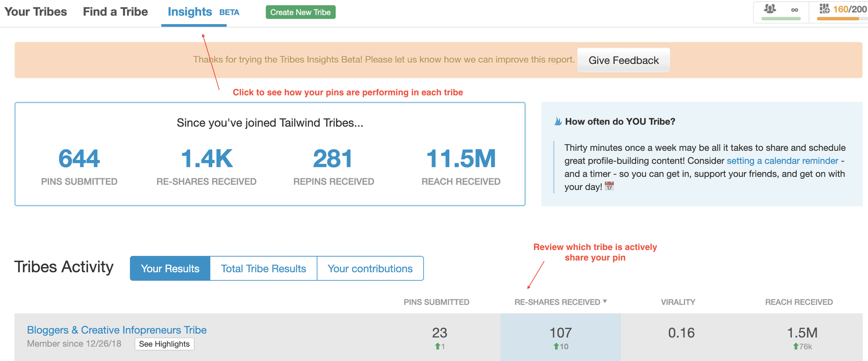
Task: Click the submissions grid icon
Action: [x=824, y=9]
